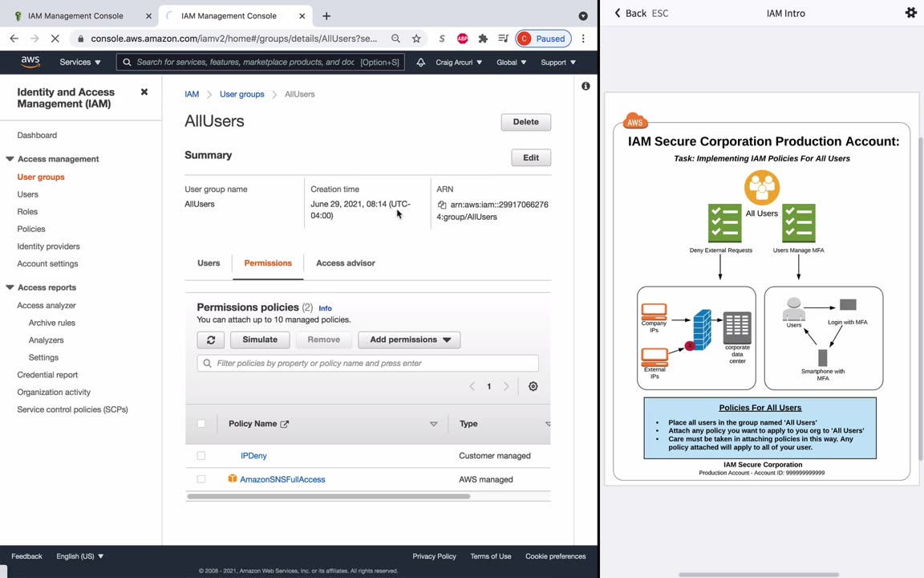Switch to the Users tab

click(x=209, y=263)
